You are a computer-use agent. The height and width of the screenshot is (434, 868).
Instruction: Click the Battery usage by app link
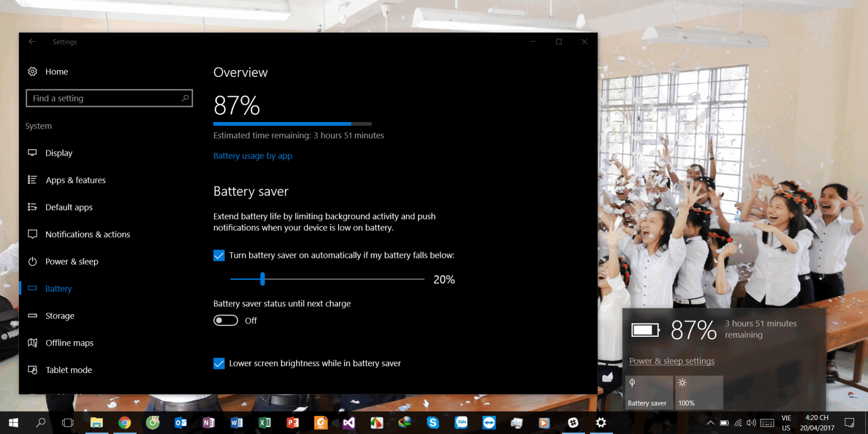[253, 156]
